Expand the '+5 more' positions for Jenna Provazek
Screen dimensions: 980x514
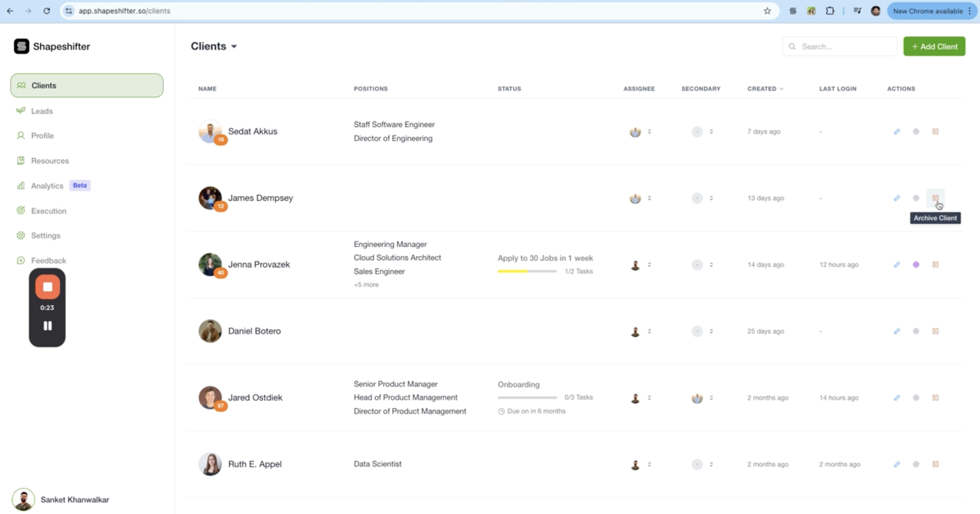tap(365, 285)
